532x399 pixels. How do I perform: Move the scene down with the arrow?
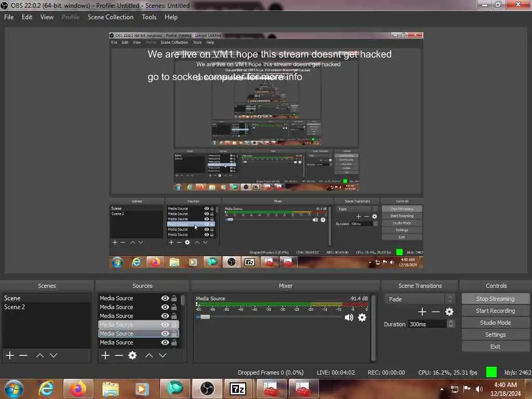pos(54,355)
